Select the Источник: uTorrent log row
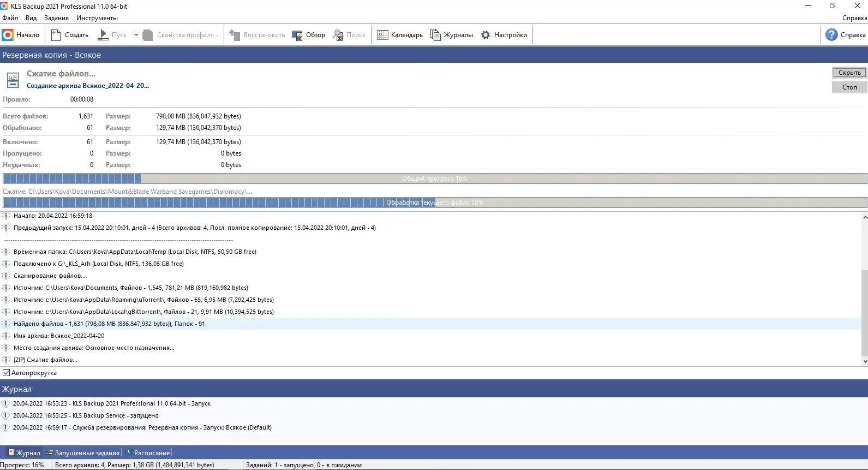 coord(431,300)
